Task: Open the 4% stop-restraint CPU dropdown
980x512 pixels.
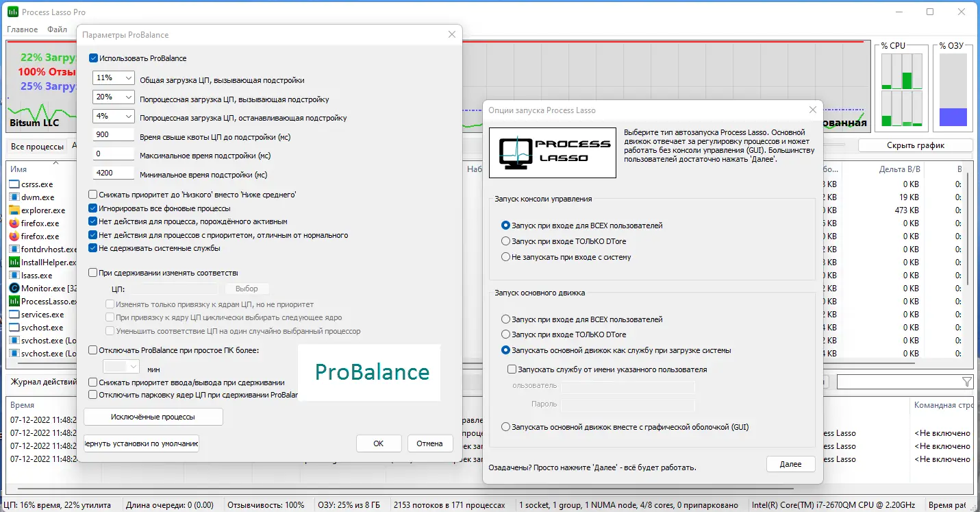Action: coord(114,117)
